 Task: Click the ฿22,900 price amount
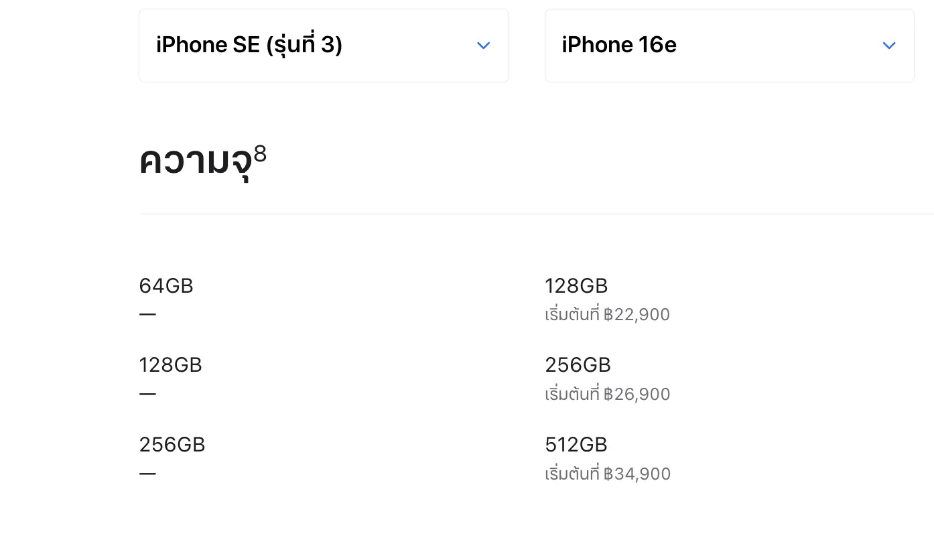coord(637,315)
